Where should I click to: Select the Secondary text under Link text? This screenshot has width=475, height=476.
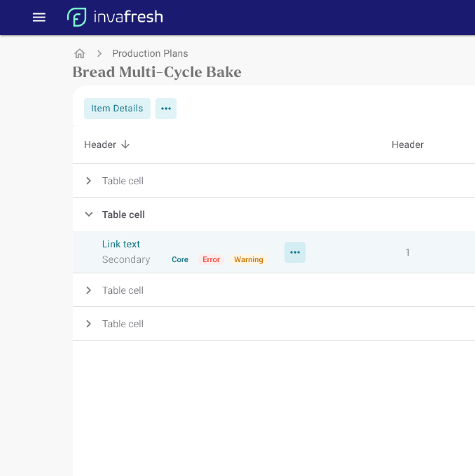[x=126, y=259]
